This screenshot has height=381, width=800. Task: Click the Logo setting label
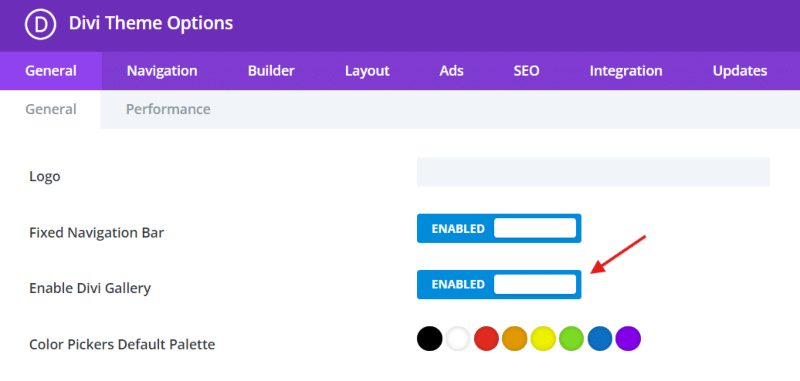45,176
